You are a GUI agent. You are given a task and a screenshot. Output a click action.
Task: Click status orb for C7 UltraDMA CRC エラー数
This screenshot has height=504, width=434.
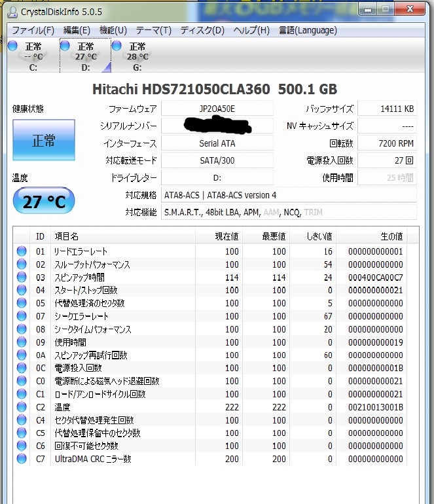click(x=22, y=459)
